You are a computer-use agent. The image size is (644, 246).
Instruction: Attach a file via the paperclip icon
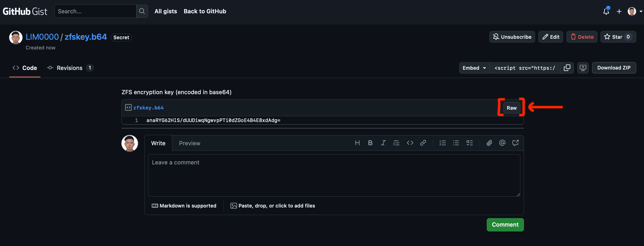pos(489,143)
